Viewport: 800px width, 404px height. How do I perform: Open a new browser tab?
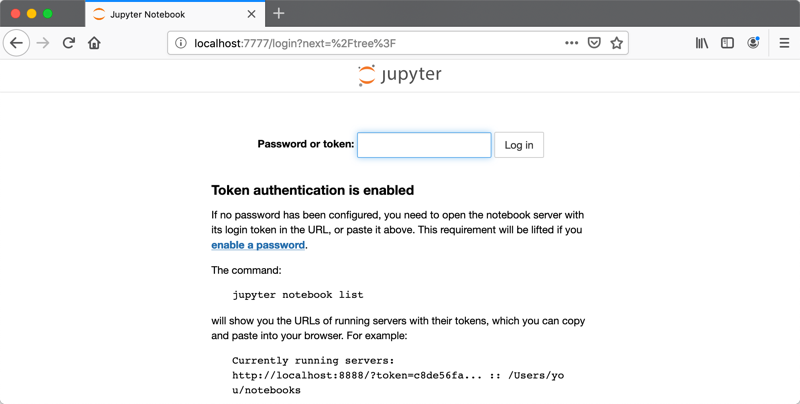click(279, 14)
